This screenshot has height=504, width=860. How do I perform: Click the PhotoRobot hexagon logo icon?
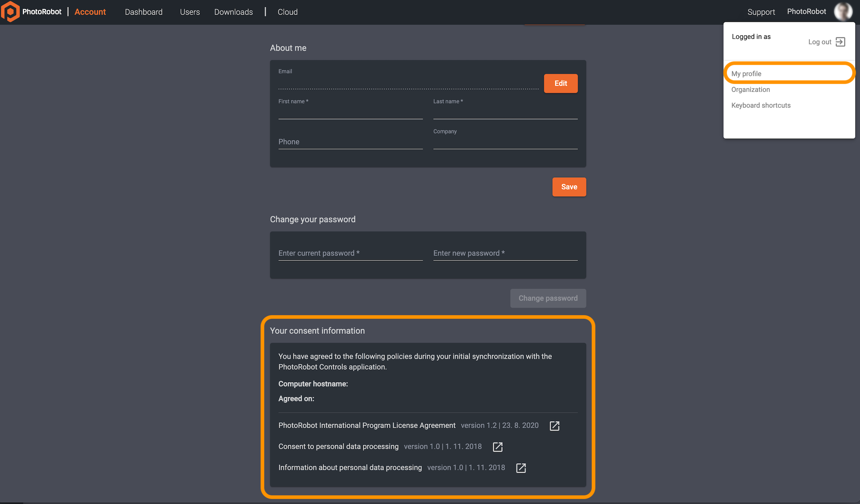[x=10, y=12]
